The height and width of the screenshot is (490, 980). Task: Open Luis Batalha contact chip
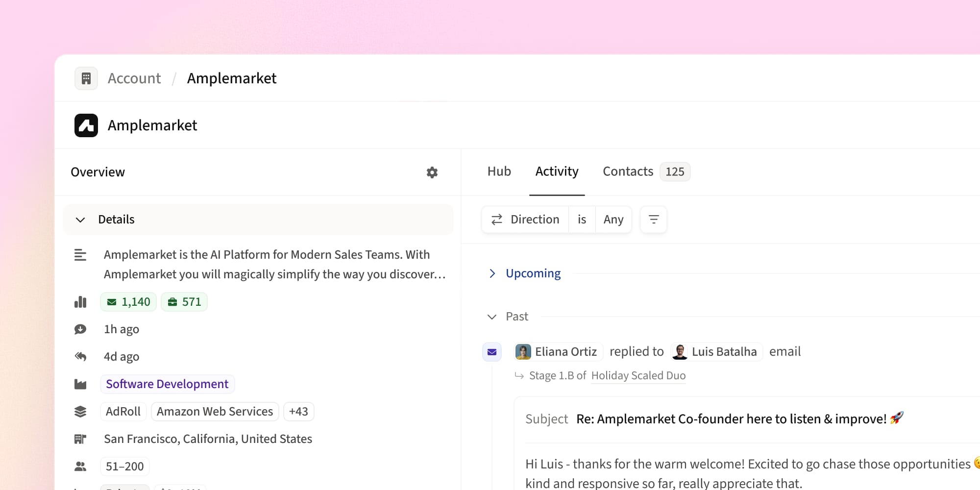tap(716, 352)
